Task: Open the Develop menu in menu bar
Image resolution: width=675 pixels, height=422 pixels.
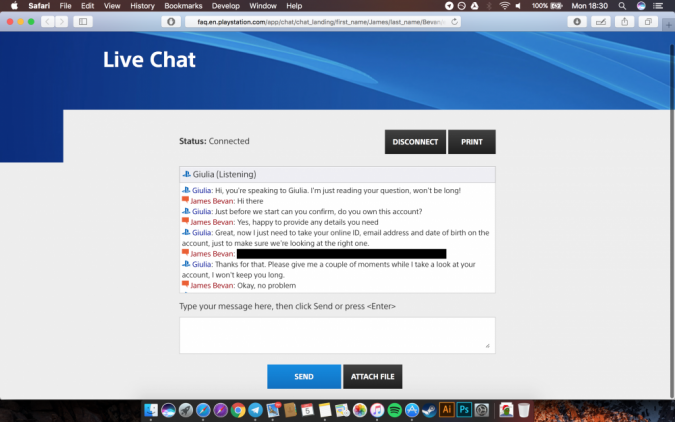Action: click(226, 6)
